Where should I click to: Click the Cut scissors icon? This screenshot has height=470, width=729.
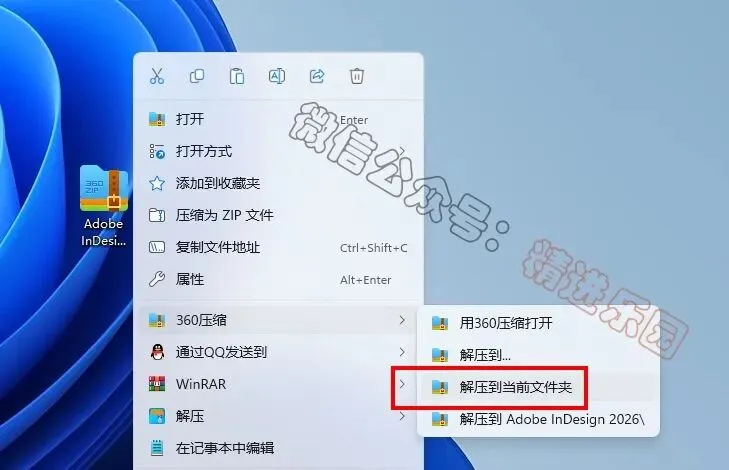click(157, 76)
